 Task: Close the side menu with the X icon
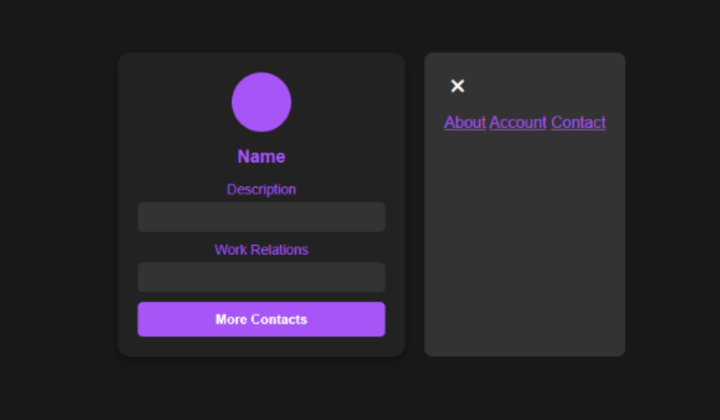click(x=457, y=86)
